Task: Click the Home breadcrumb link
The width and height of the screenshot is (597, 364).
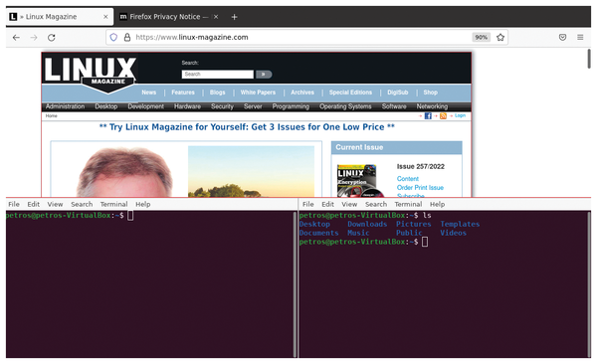Action: (x=52, y=115)
